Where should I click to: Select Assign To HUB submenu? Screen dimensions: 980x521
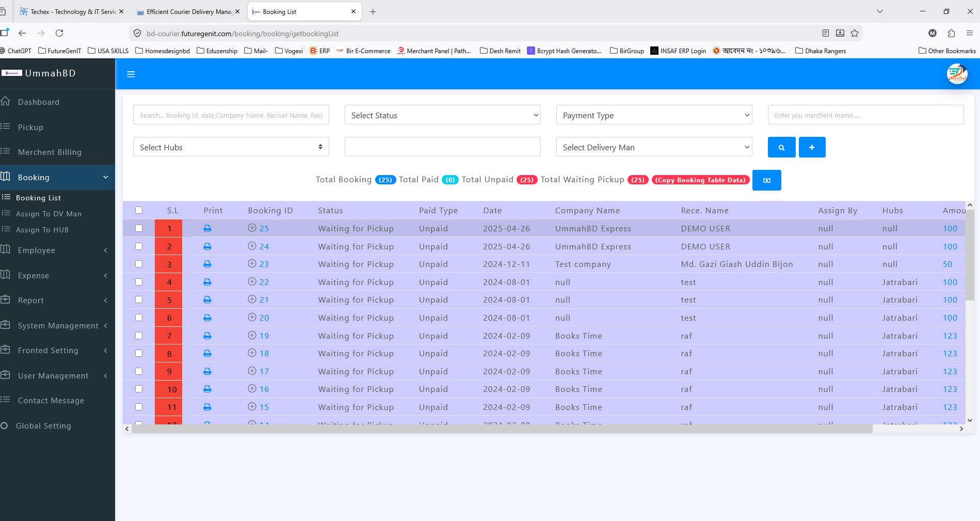(x=42, y=230)
